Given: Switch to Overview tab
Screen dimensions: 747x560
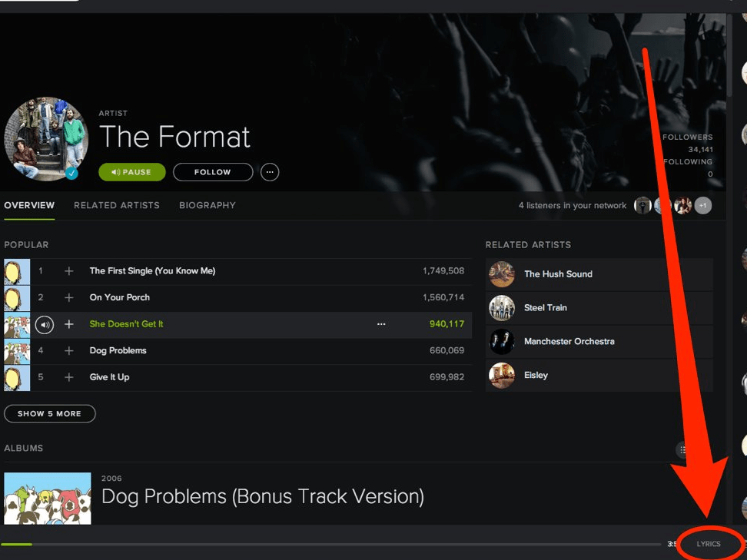Looking at the screenshot, I should [29, 205].
